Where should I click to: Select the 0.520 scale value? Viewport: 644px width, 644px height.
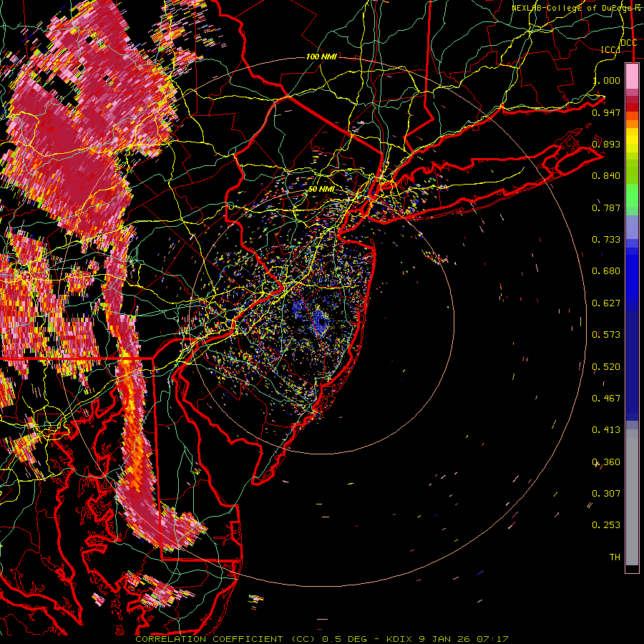point(606,367)
